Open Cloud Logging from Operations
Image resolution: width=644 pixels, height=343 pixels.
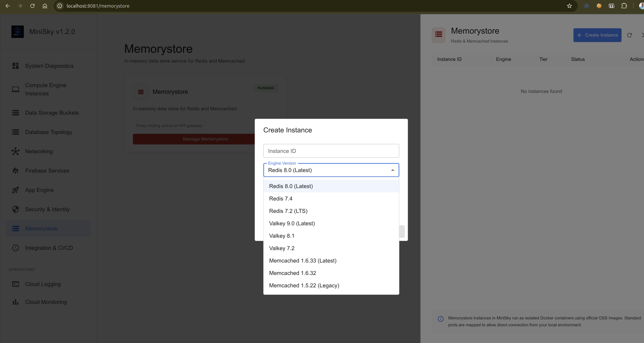[x=48, y=284]
